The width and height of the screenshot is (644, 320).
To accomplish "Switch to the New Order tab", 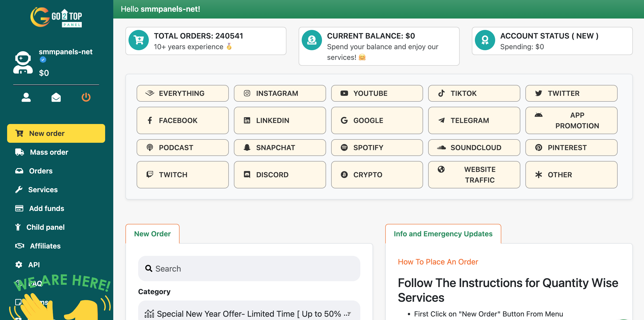I will click(152, 234).
